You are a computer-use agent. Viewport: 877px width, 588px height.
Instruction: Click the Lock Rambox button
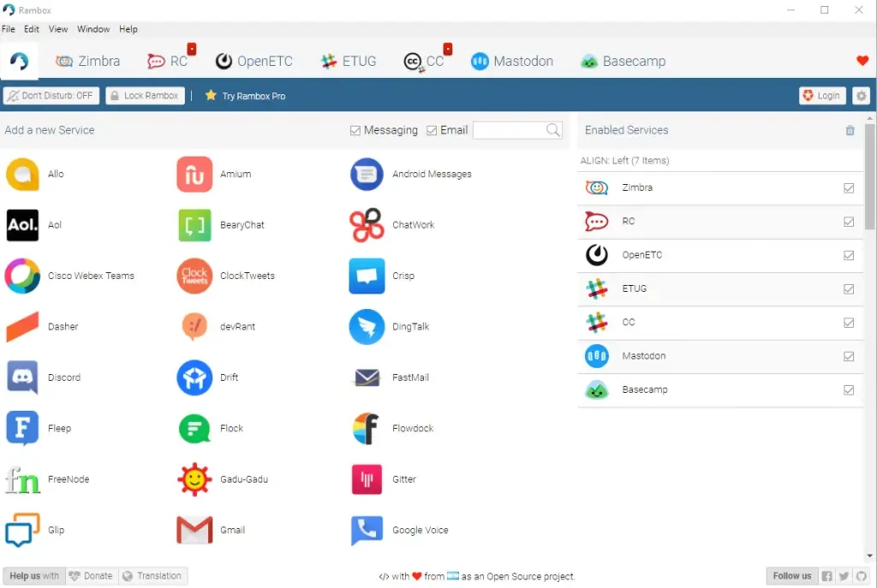145,96
